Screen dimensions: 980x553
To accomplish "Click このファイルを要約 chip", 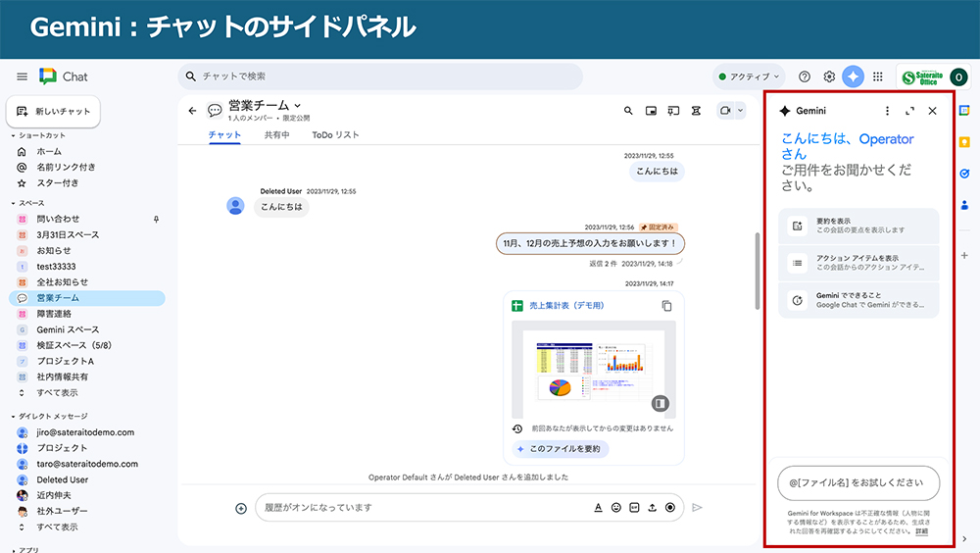I will (560, 449).
